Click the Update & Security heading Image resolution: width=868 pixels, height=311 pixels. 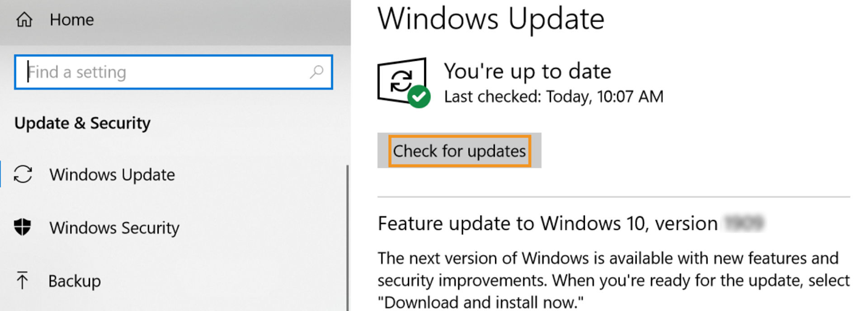click(x=82, y=123)
